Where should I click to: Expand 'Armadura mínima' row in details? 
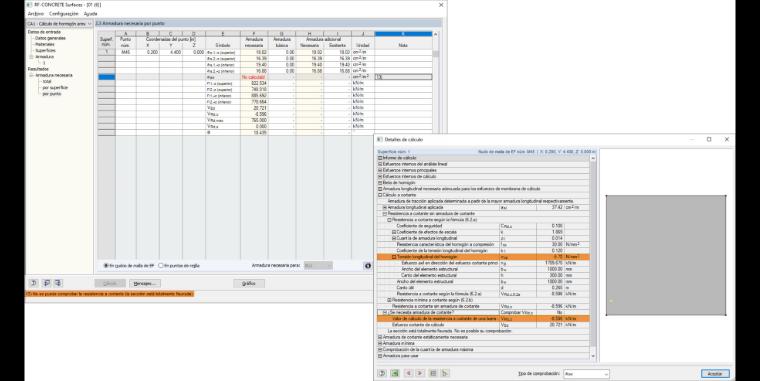(x=380, y=343)
